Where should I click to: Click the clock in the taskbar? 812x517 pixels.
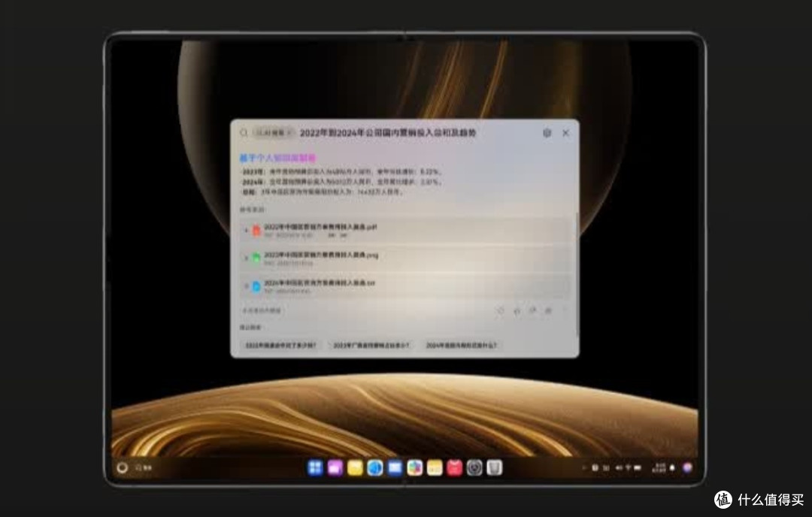(659, 467)
